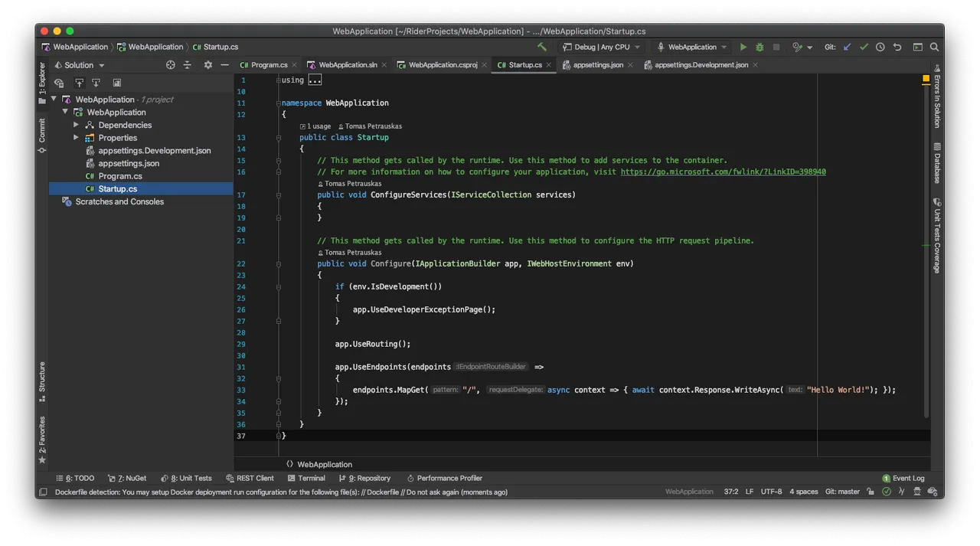
Task: Toggle the Database side panel
Action: pos(937,162)
